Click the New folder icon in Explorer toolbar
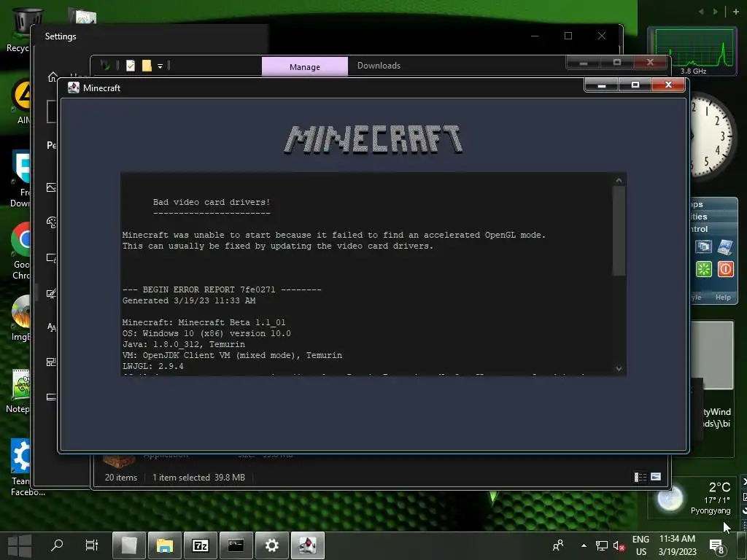Viewport: 747px width, 560px height. point(147,66)
